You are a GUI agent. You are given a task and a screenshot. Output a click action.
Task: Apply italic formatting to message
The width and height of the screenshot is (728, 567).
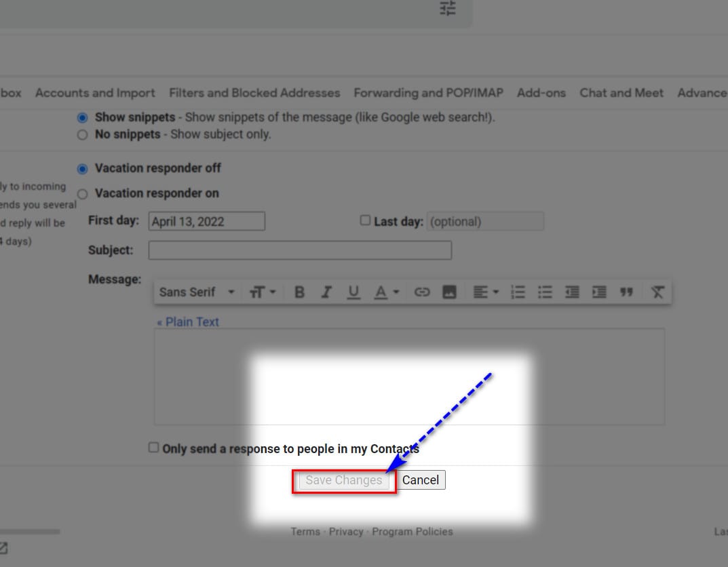326,292
